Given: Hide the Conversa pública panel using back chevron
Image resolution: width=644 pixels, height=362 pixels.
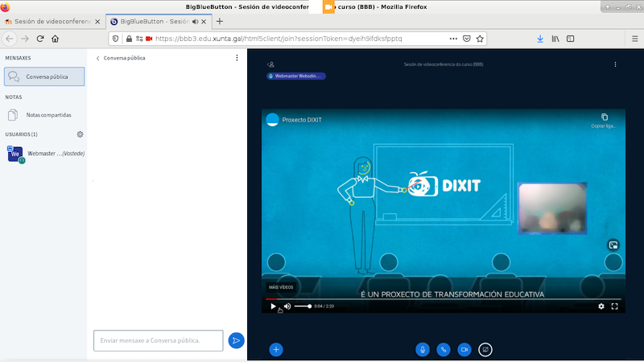Looking at the screenshot, I should coord(97,58).
